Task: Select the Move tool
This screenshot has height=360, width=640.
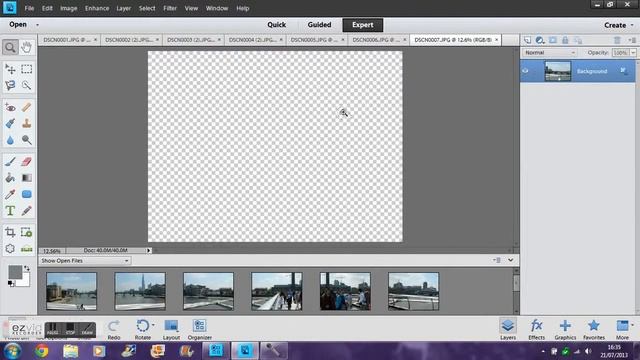Action: (x=10, y=69)
